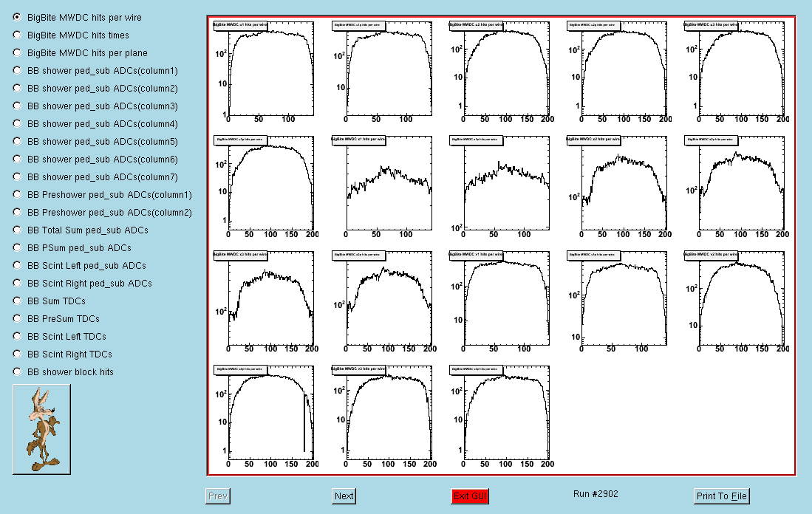Select BB shower ped_sub ADCs(column1)
Screen dimensions: 812x514
[17, 70]
